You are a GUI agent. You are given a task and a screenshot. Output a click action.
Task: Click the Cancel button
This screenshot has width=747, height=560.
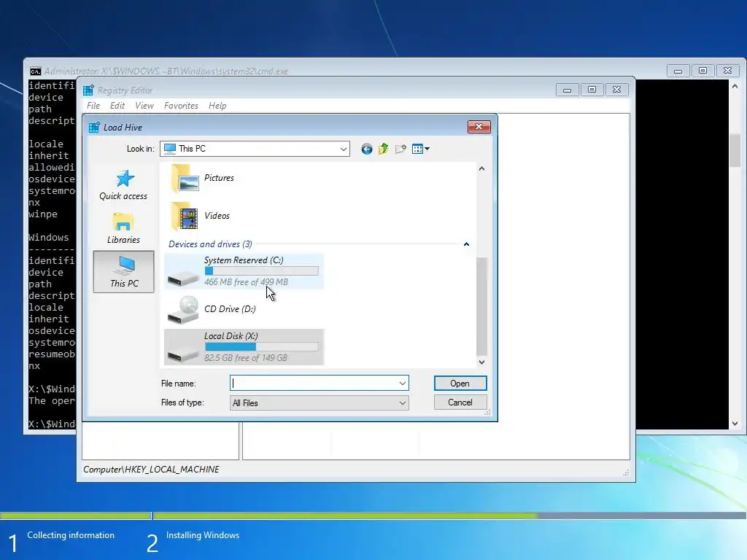(460, 402)
